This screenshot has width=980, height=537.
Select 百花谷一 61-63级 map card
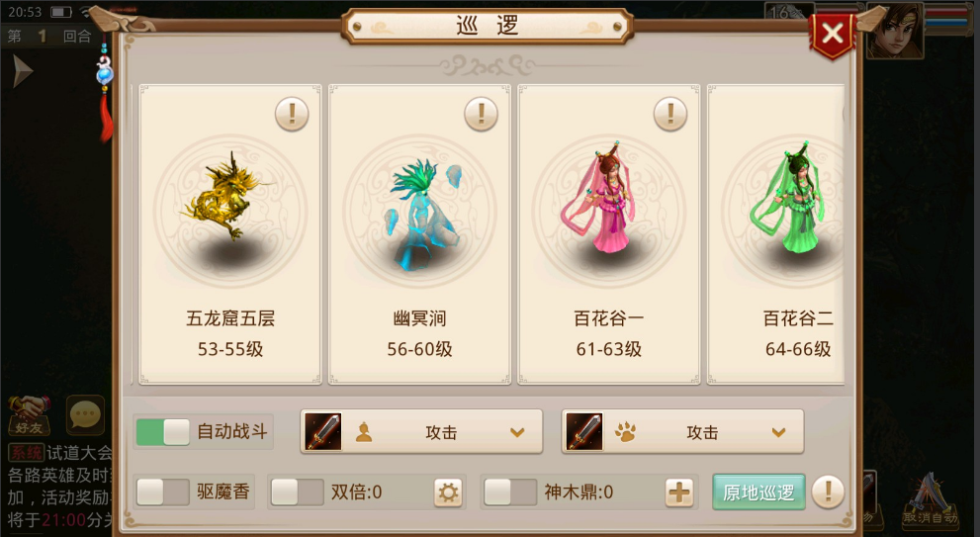pos(609,234)
